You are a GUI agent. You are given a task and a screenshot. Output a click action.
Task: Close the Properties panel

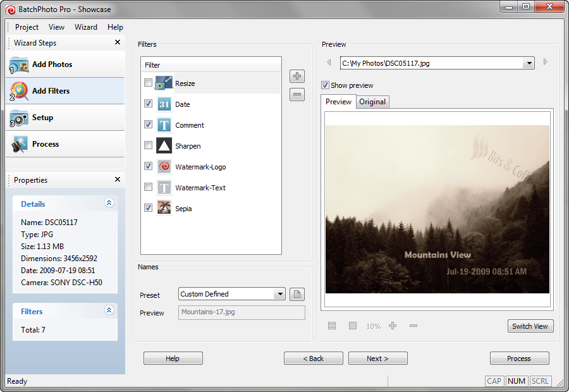click(118, 180)
